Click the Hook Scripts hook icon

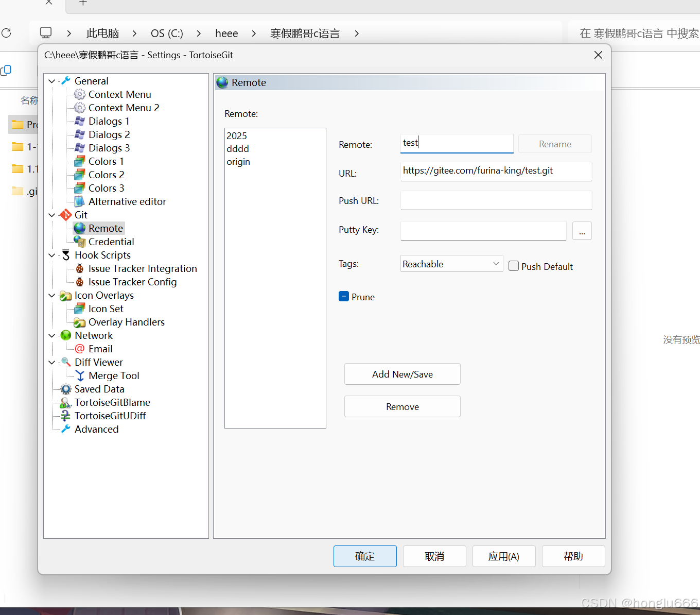coord(66,255)
